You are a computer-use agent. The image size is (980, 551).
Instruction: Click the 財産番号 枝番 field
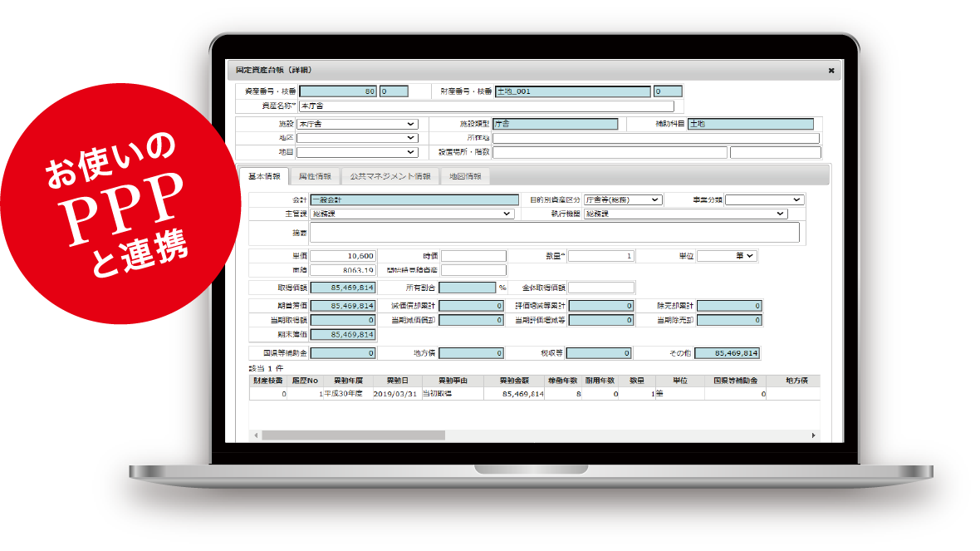tap(668, 91)
